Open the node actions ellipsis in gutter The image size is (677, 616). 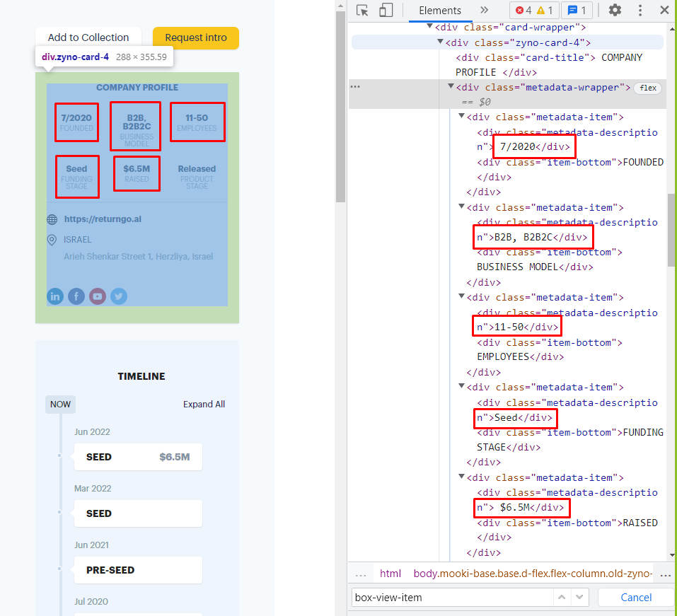[355, 87]
